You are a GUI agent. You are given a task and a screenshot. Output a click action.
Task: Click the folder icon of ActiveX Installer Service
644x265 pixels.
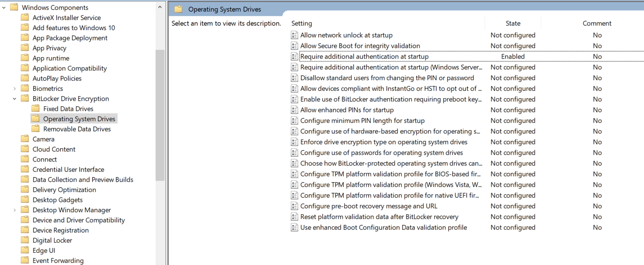pos(25,18)
